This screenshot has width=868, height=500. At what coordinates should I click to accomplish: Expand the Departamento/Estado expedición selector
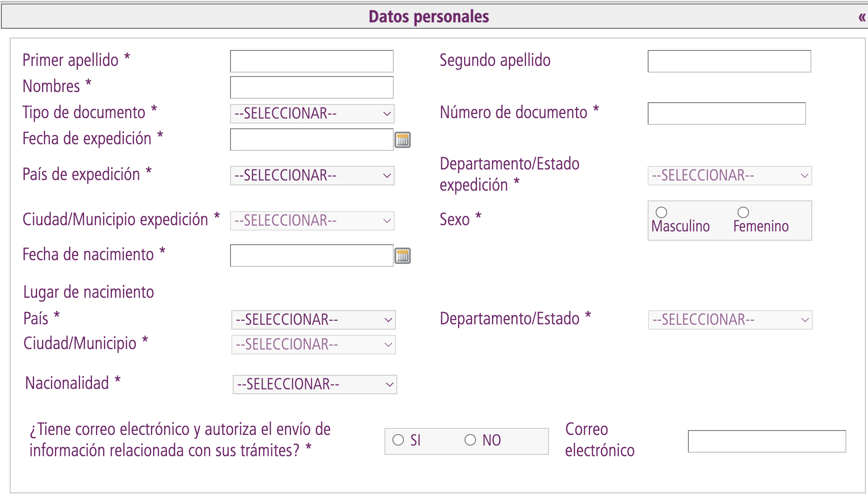pos(729,176)
